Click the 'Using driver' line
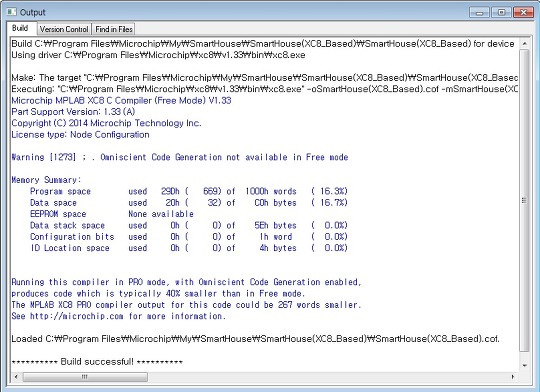This screenshot has width=540, height=392. click(158, 55)
